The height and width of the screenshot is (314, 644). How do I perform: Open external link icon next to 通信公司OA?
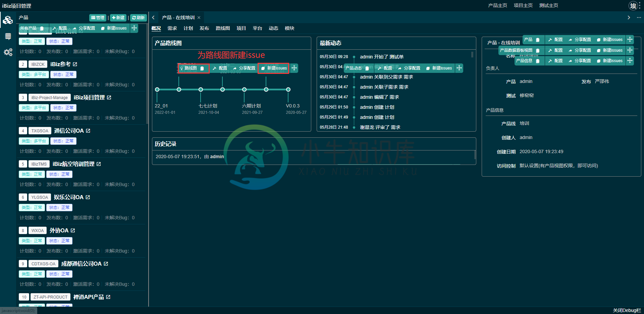point(88,131)
